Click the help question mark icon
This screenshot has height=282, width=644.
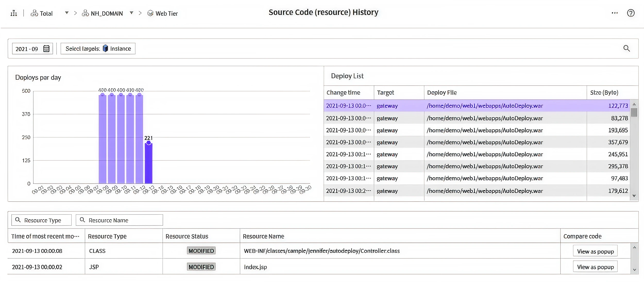click(631, 13)
